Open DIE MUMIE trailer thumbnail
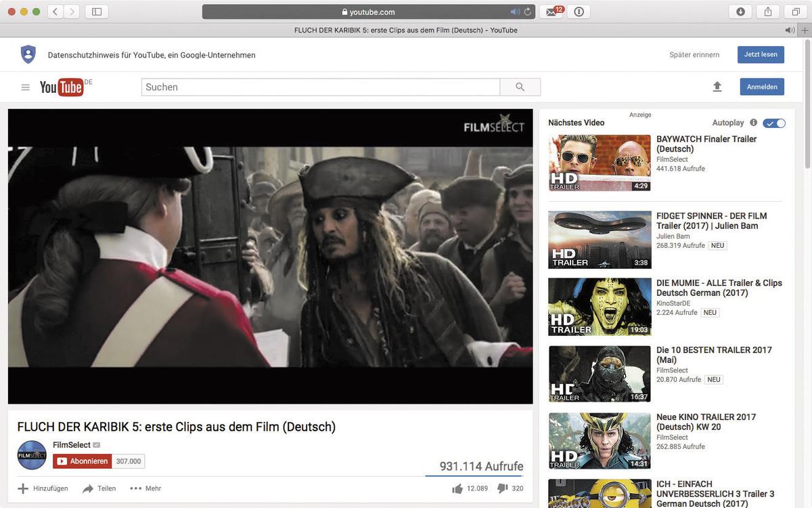 point(600,307)
